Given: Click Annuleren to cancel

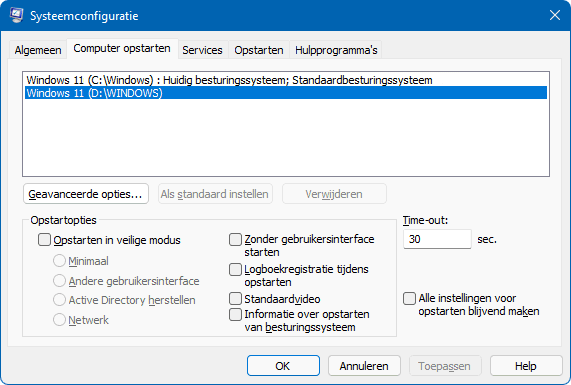Looking at the screenshot, I should tap(364, 366).
